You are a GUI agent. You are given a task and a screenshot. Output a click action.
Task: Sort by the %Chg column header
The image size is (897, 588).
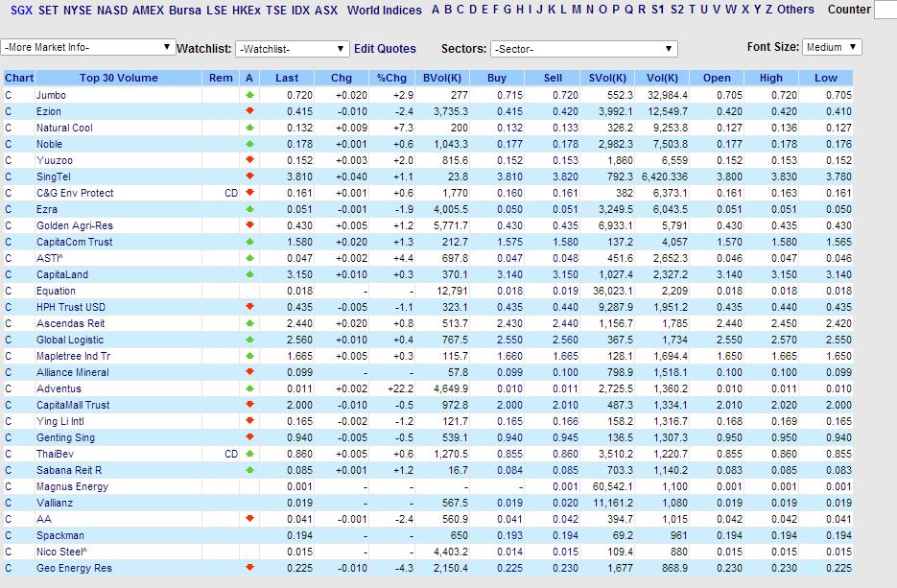point(391,78)
